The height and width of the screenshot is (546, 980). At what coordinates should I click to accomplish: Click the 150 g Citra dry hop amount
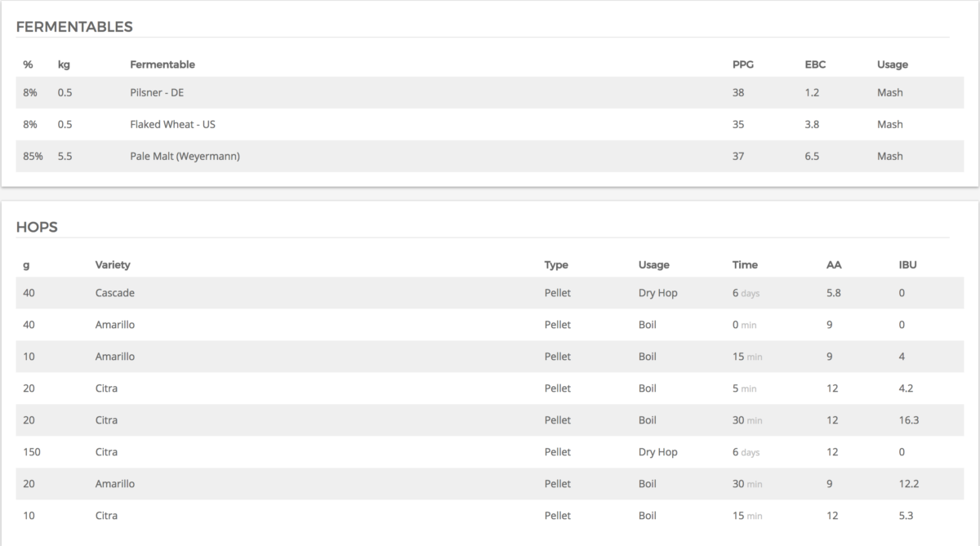(x=33, y=452)
